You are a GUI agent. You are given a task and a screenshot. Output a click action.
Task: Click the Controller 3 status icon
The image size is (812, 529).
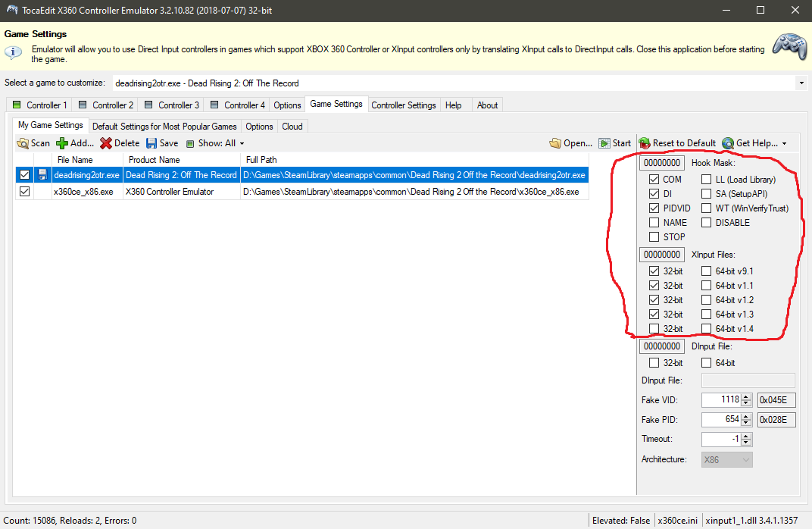pyautogui.click(x=148, y=105)
